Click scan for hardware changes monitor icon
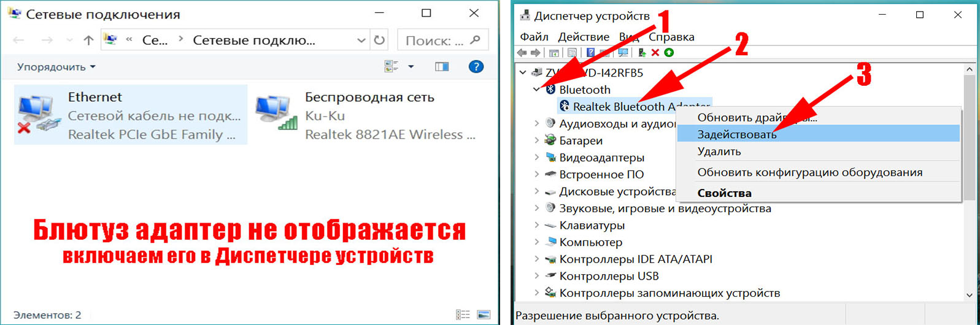 [x=623, y=53]
